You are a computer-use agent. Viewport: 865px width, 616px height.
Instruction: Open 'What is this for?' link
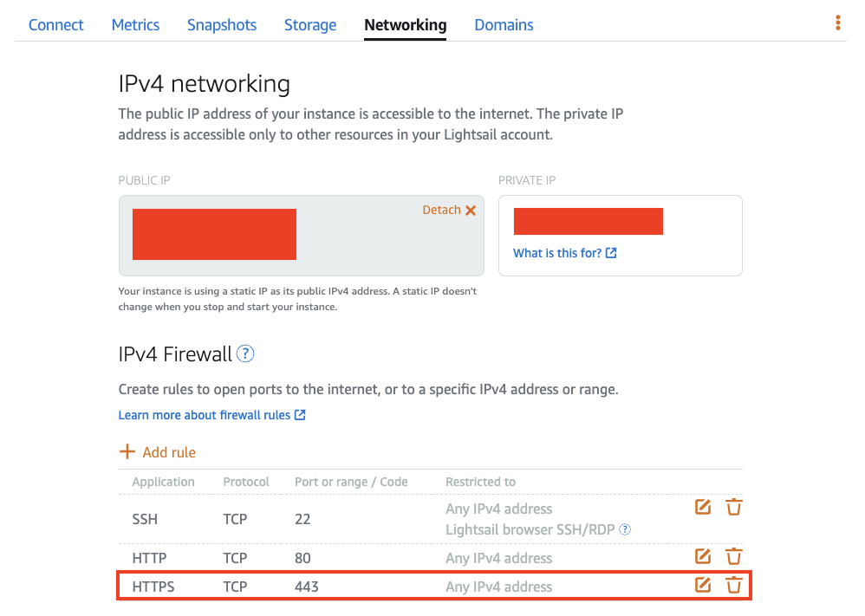[x=564, y=253]
